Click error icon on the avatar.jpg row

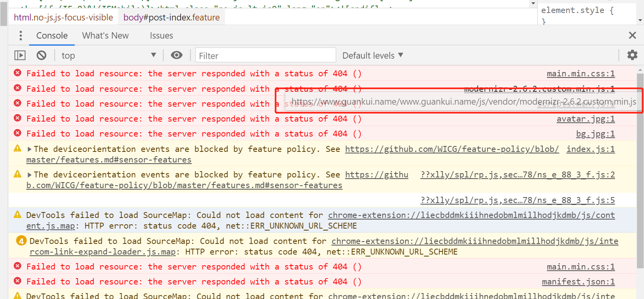[x=18, y=118]
